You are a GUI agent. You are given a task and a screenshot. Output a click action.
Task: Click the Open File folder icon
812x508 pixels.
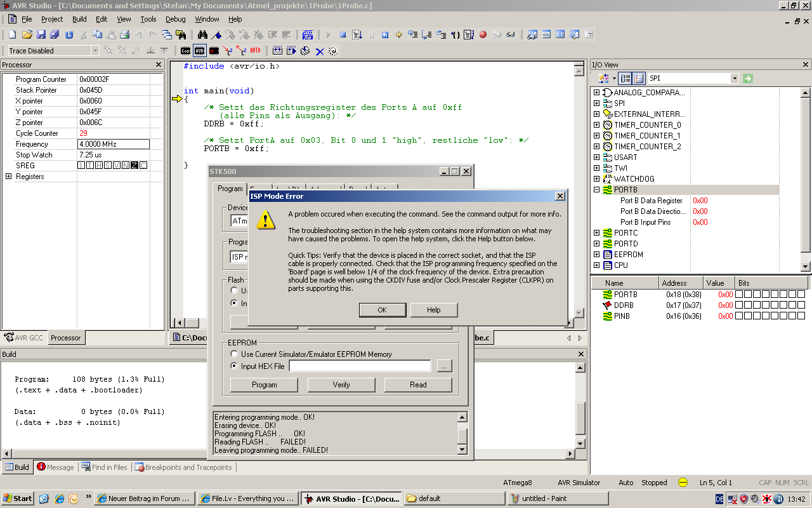(x=27, y=35)
